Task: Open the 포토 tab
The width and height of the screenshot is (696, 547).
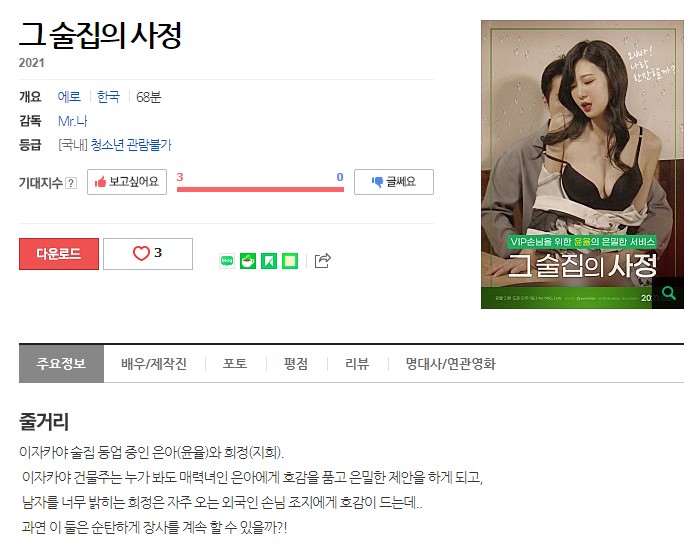Action: pyautogui.click(x=235, y=364)
